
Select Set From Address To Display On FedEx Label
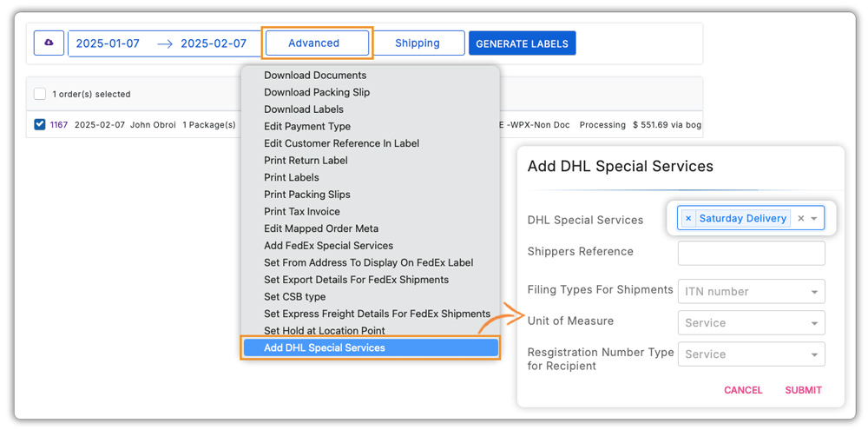pyautogui.click(x=370, y=262)
